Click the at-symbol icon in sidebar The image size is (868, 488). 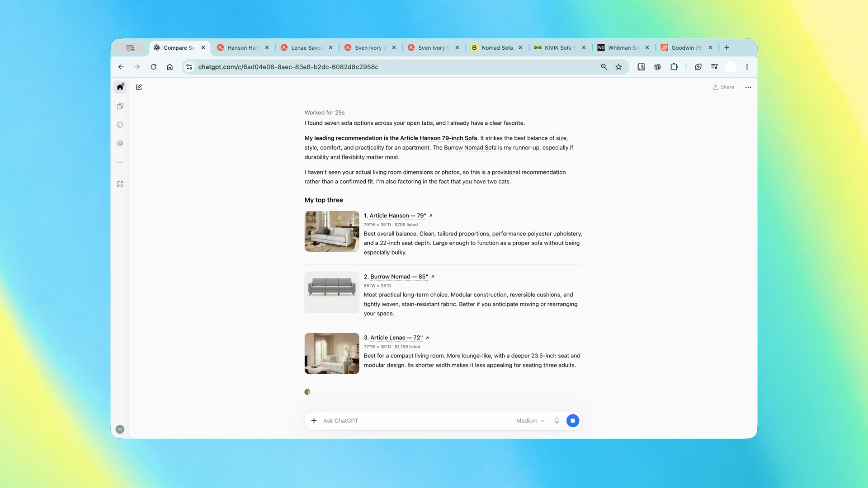tap(120, 144)
